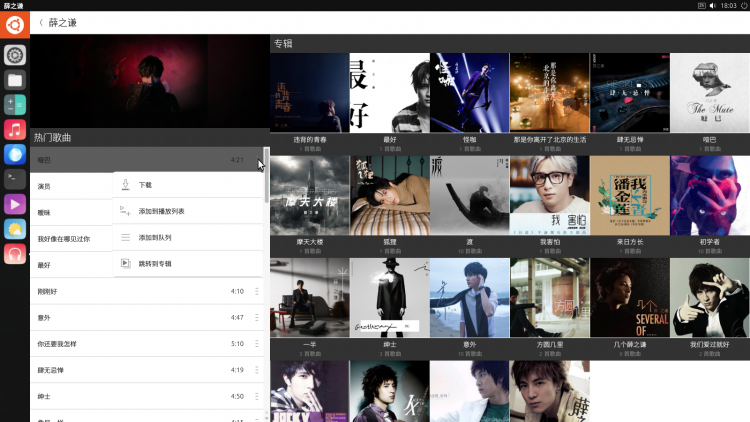The height and width of the screenshot is (422, 750).
Task: Click the download icon in context menu
Action: (x=125, y=185)
